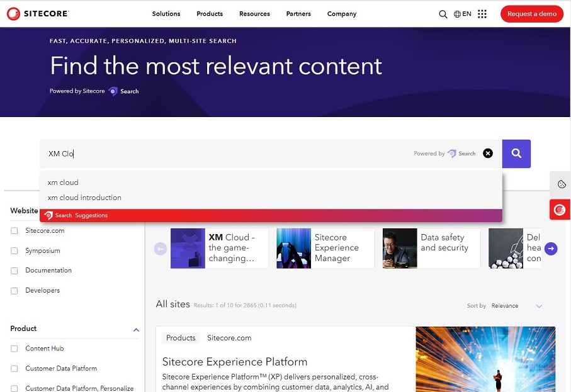Open the header search magnifier icon
571x392 pixels.
point(443,14)
